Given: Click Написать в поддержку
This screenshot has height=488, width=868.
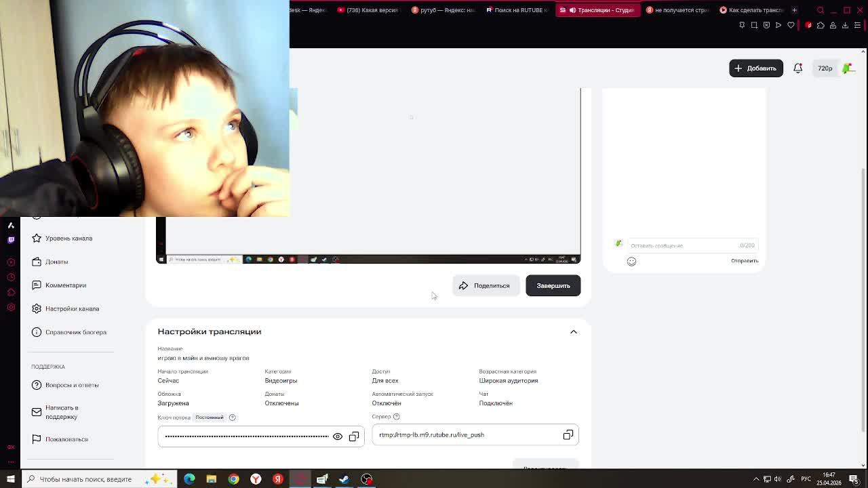Looking at the screenshot, I should (56, 412).
